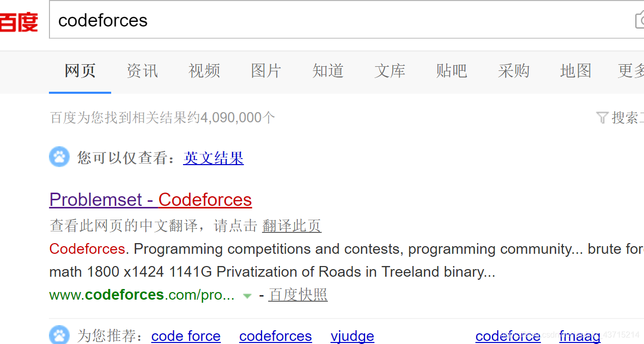Expand the green arrow after codeforces URL
This screenshot has height=344, width=644.
247,296
